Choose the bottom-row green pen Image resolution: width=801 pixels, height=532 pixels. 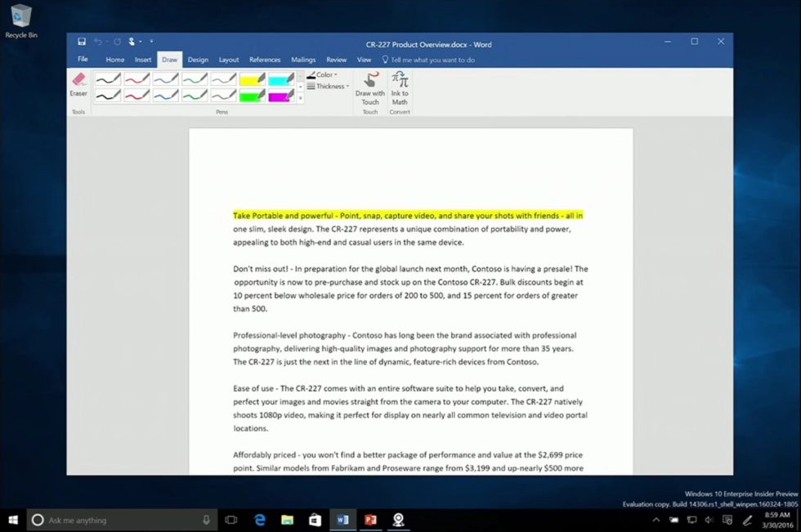click(195, 96)
